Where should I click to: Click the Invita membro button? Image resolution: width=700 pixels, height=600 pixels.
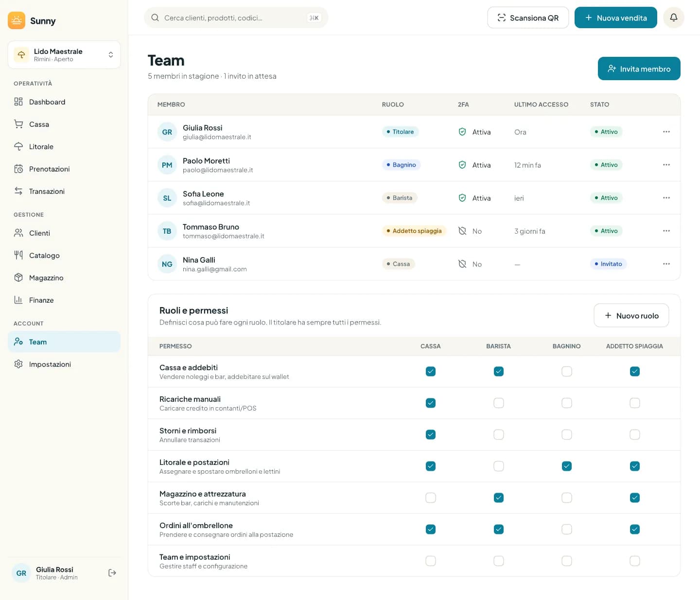[x=639, y=69]
